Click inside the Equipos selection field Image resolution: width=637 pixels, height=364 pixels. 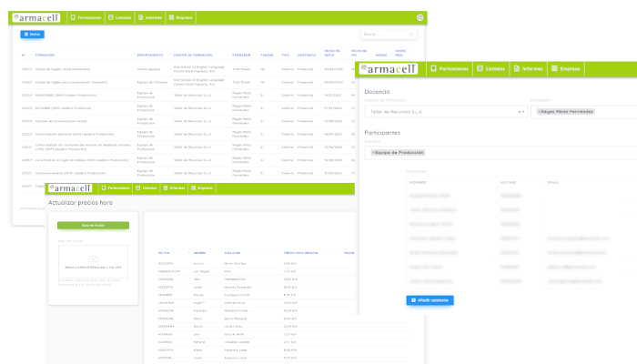click(500, 153)
